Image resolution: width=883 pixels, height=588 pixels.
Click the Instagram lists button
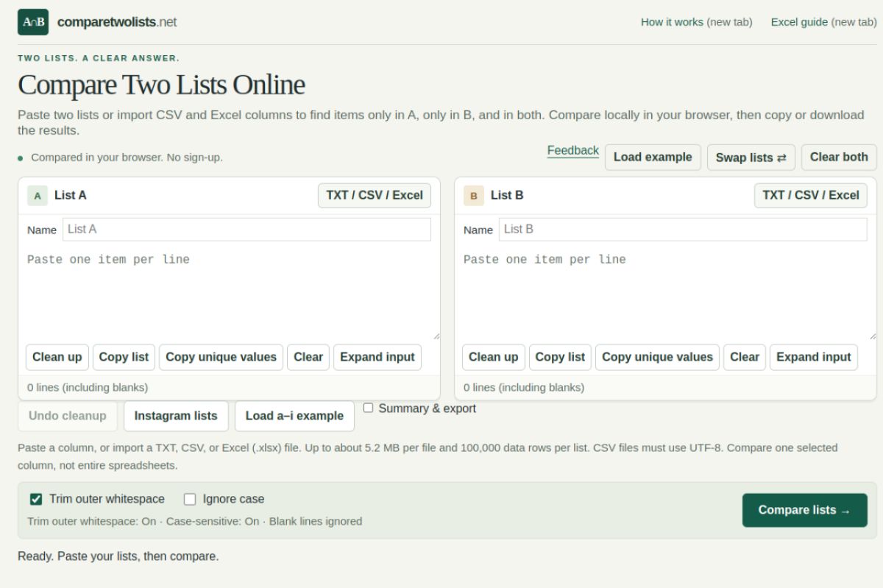coord(176,416)
